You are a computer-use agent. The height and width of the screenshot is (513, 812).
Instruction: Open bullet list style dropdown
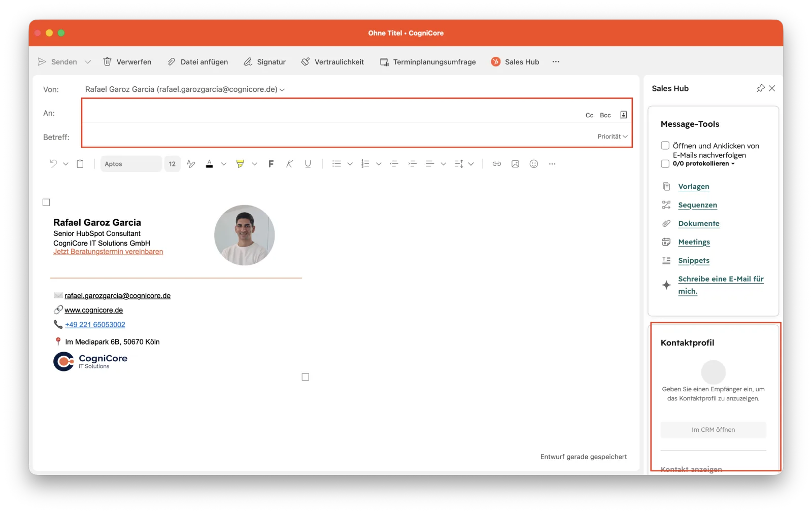coord(350,164)
